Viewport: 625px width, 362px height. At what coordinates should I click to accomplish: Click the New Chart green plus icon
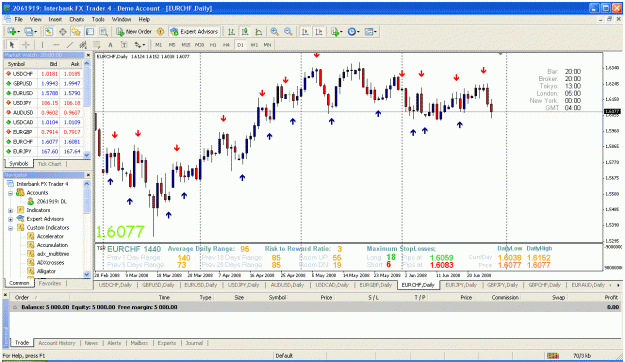11,31
